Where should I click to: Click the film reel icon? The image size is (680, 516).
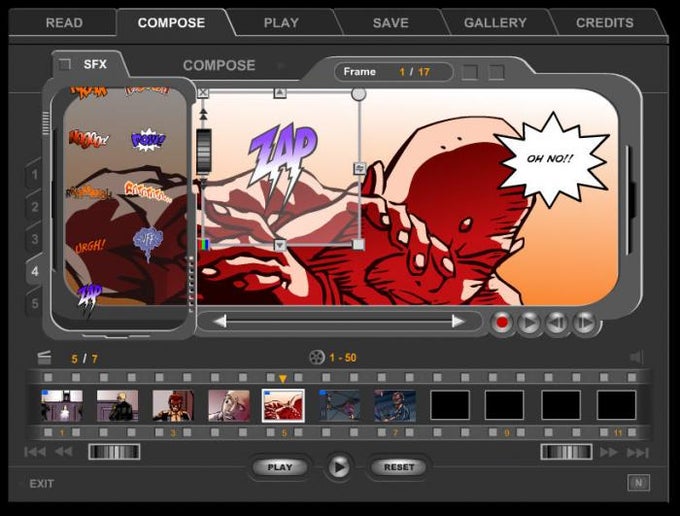click(x=317, y=358)
